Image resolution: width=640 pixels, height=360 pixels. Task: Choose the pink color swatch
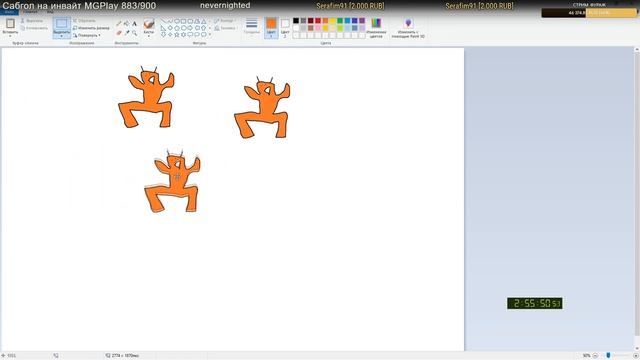[318, 28]
